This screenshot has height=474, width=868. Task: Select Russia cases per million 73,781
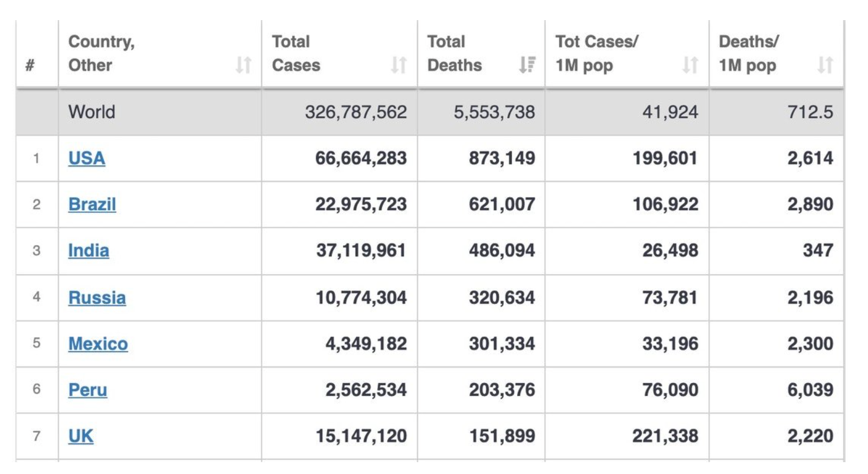click(x=670, y=297)
